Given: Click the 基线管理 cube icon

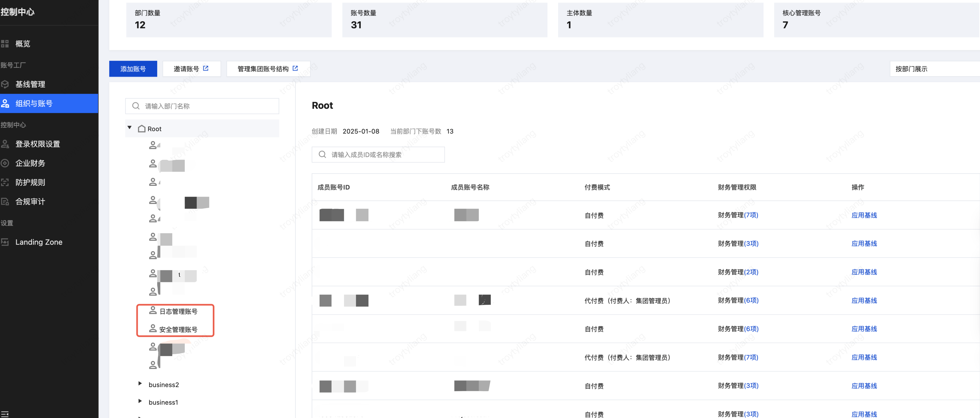Looking at the screenshot, I should (x=5, y=84).
